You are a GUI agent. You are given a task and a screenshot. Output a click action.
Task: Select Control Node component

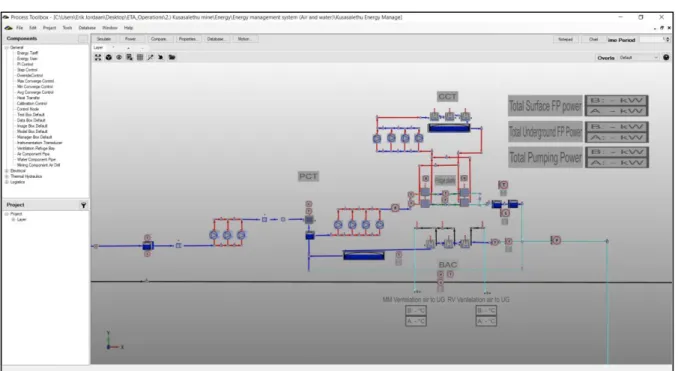[28, 109]
